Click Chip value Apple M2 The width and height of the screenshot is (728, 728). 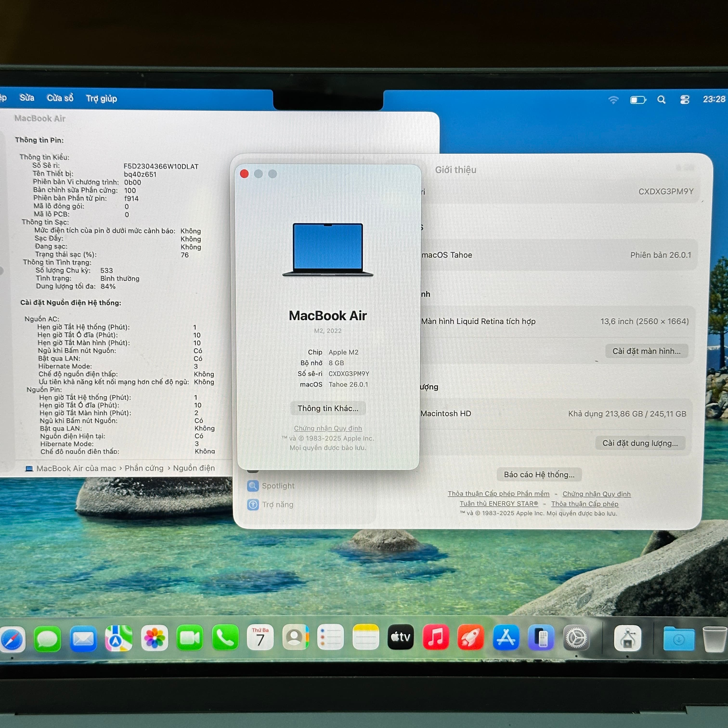pyautogui.click(x=343, y=352)
